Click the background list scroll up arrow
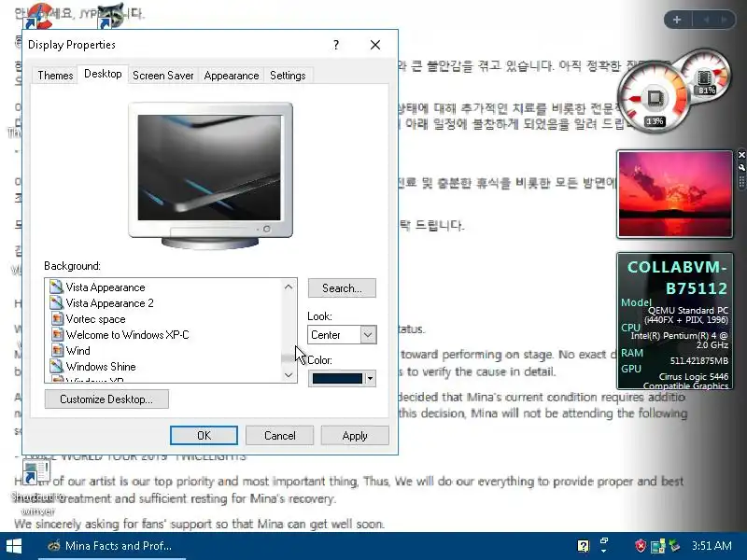 click(289, 287)
